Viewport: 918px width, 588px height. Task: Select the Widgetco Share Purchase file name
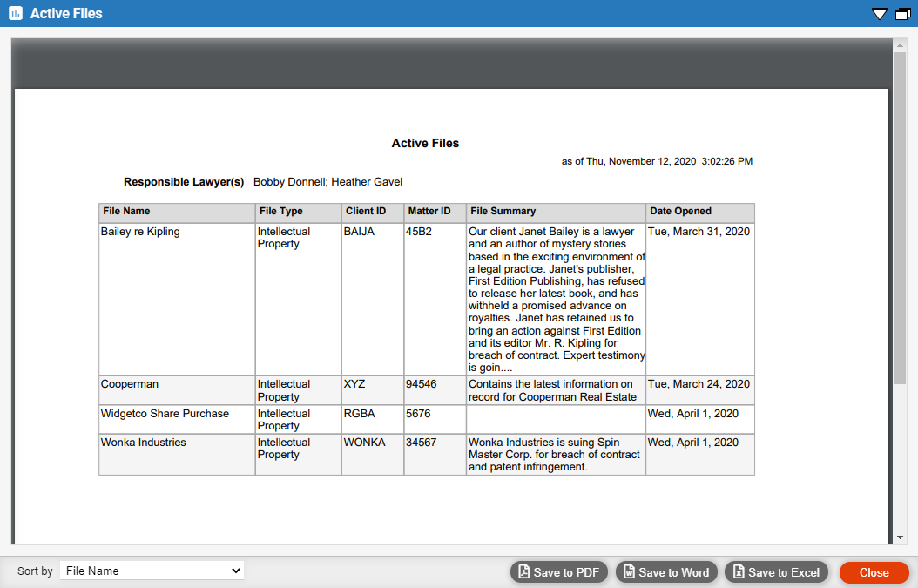coord(165,414)
